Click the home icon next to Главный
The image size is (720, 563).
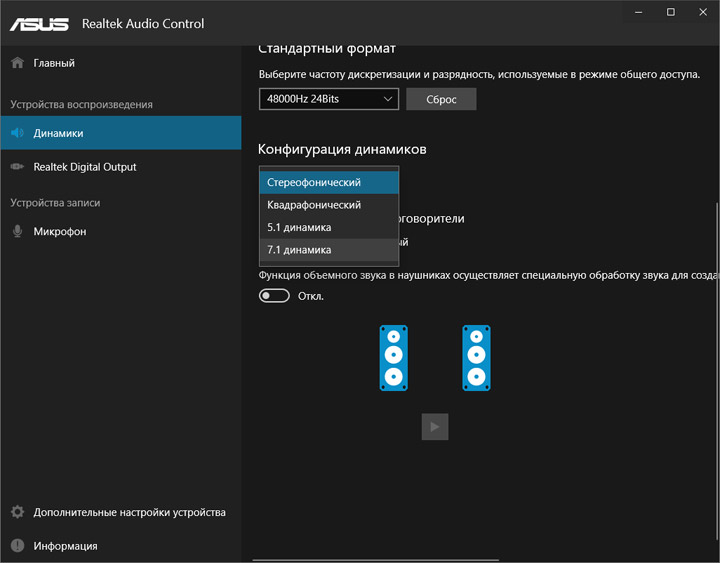(x=17, y=63)
